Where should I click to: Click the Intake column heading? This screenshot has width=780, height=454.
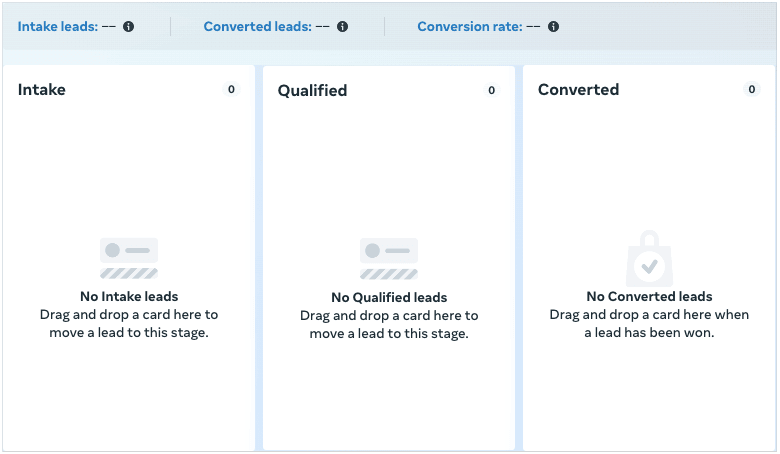tap(42, 90)
